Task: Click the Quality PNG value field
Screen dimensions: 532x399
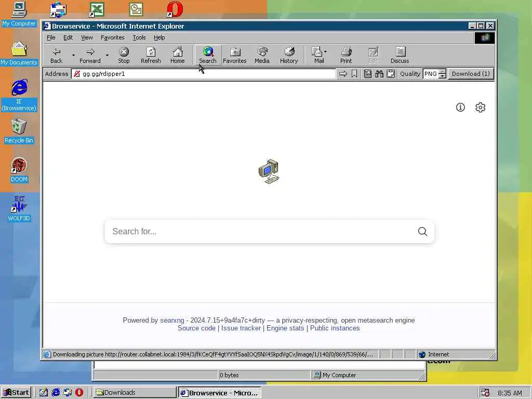Action: pyautogui.click(x=431, y=74)
